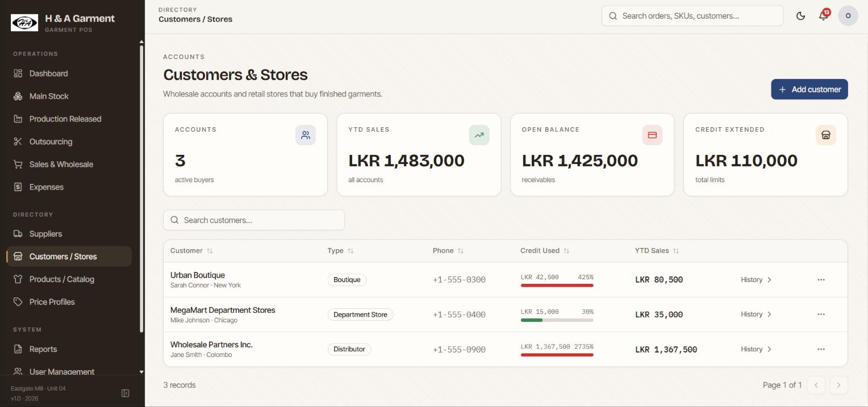Collapse the sidebar with panel icon
Screen dimensions: 868x407
tap(126, 393)
